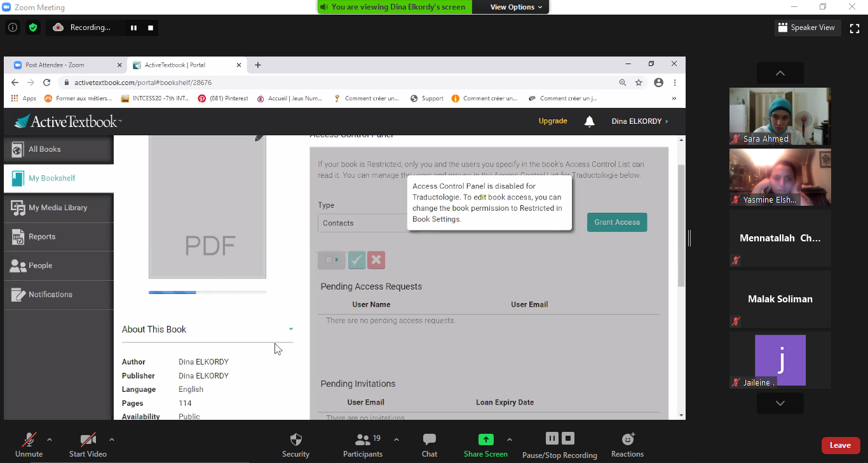
Task: Stop the recording in top bar
Action: point(151,28)
